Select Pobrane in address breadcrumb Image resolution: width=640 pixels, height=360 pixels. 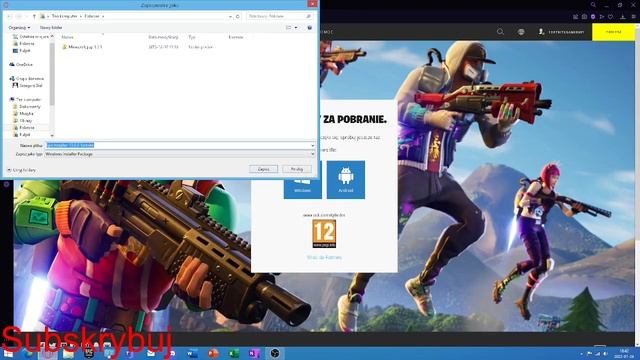(92, 16)
